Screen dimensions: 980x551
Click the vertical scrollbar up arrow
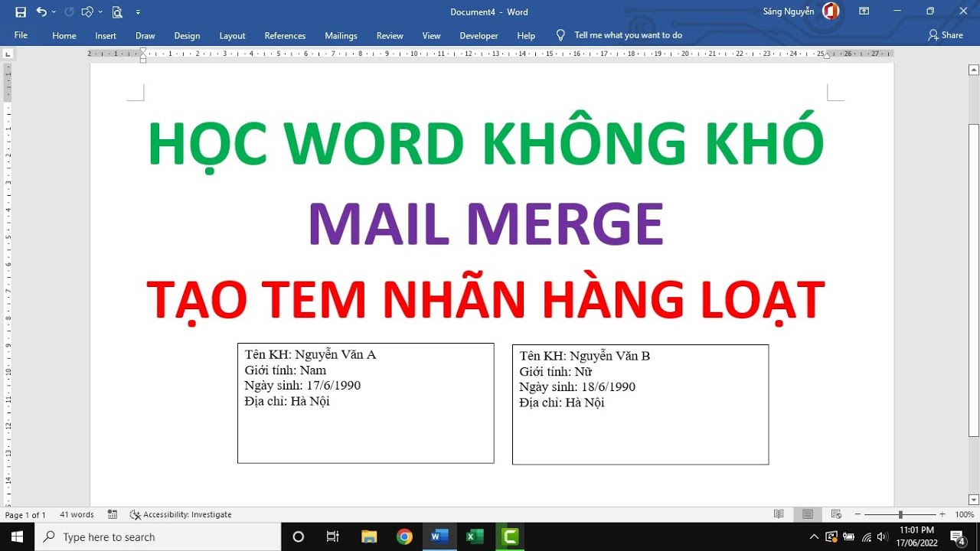[973, 70]
